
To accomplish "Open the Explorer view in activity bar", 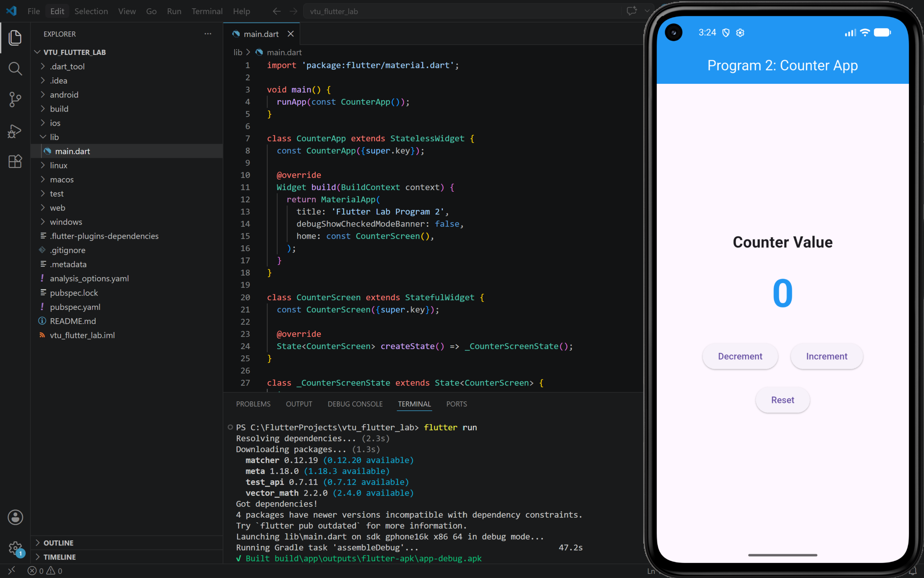I will pos(15,38).
